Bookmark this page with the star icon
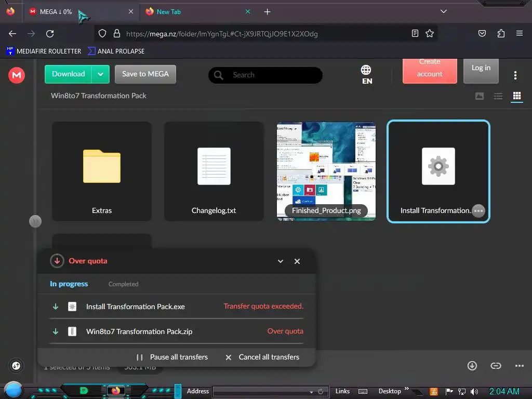Screen dimensions: 532x399 [x=430, y=33]
